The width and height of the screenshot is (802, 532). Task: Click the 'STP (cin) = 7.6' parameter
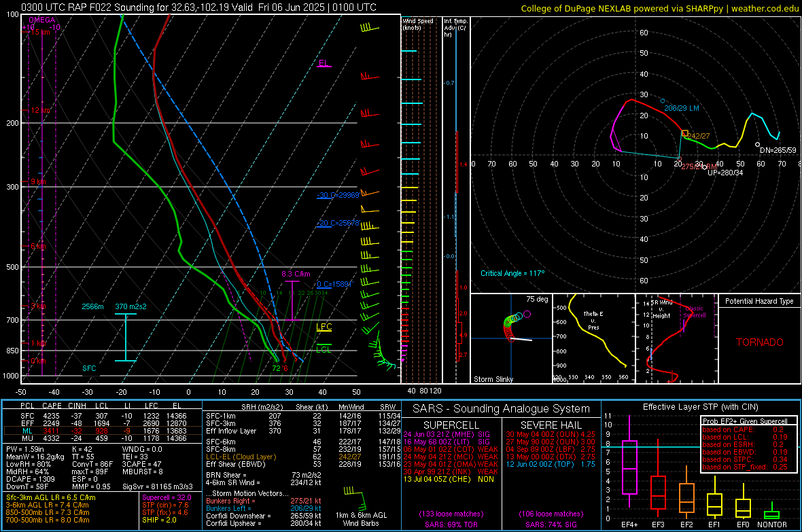pos(165,505)
